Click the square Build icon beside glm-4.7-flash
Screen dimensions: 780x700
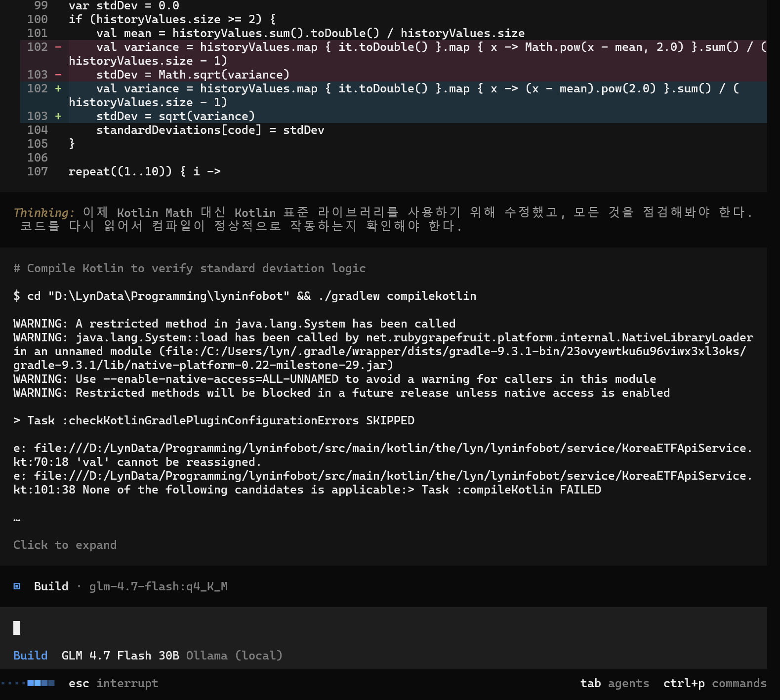(17, 586)
